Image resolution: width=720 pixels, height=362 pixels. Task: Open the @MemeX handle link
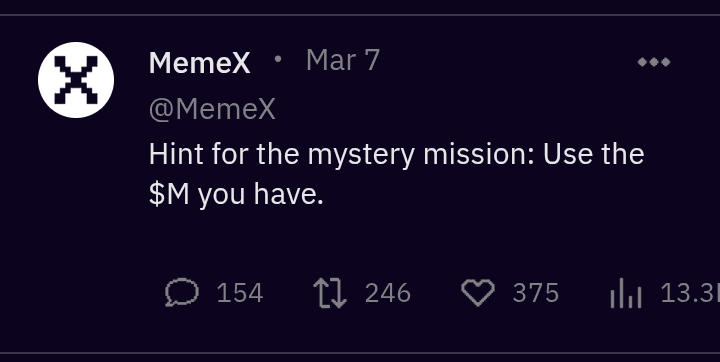[212, 110]
